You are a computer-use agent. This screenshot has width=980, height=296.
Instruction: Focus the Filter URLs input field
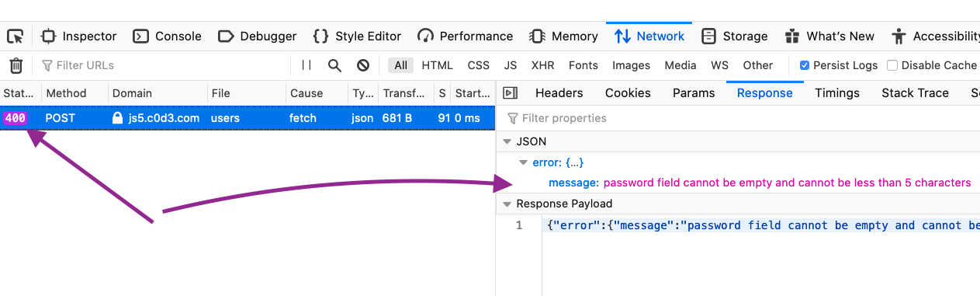pos(163,65)
